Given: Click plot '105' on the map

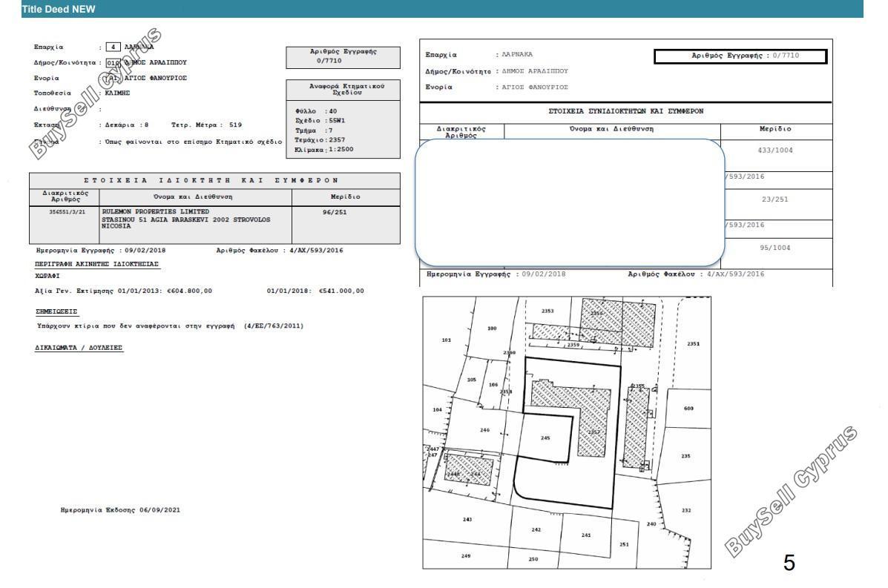Looking at the screenshot, I should click(x=471, y=380).
